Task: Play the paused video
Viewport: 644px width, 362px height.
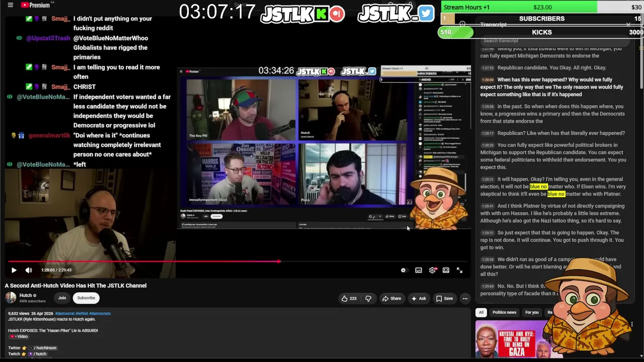Action: (14, 270)
